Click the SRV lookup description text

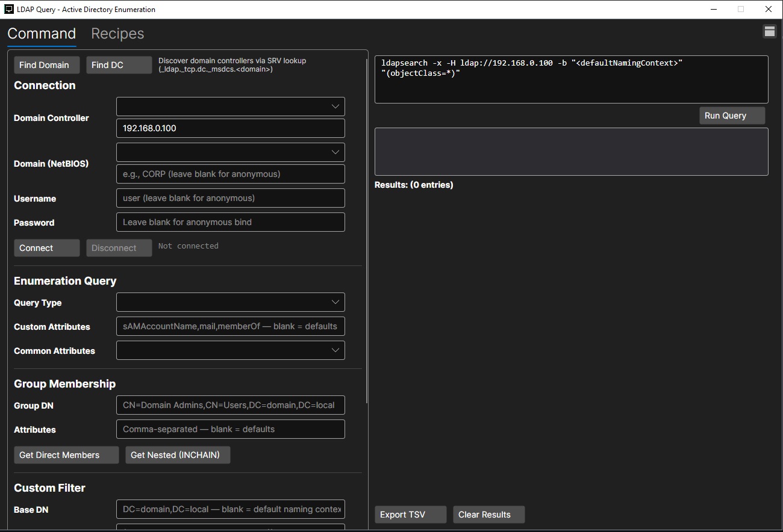(232, 65)
